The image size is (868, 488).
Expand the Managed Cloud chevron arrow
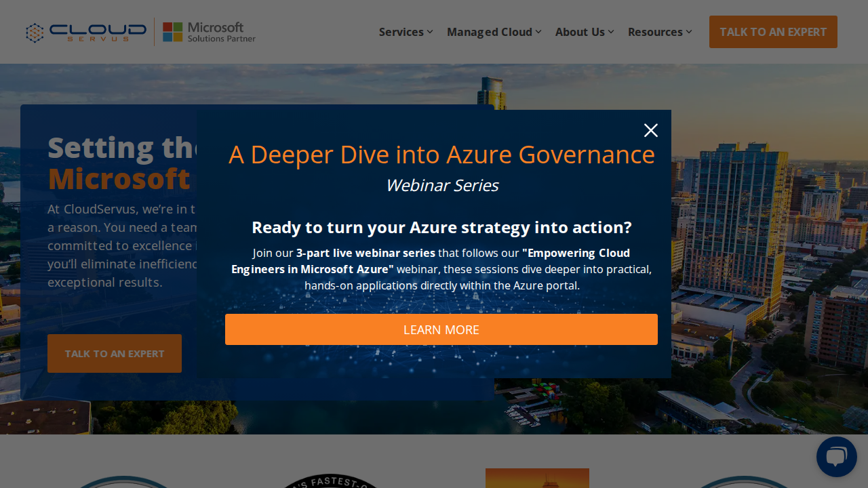[538, 32]
